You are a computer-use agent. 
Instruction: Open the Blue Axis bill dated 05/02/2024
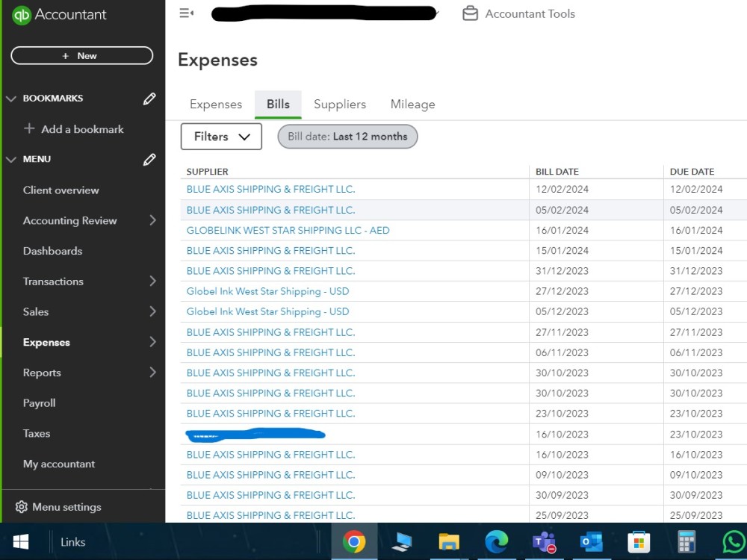click(x=270, y=210)
